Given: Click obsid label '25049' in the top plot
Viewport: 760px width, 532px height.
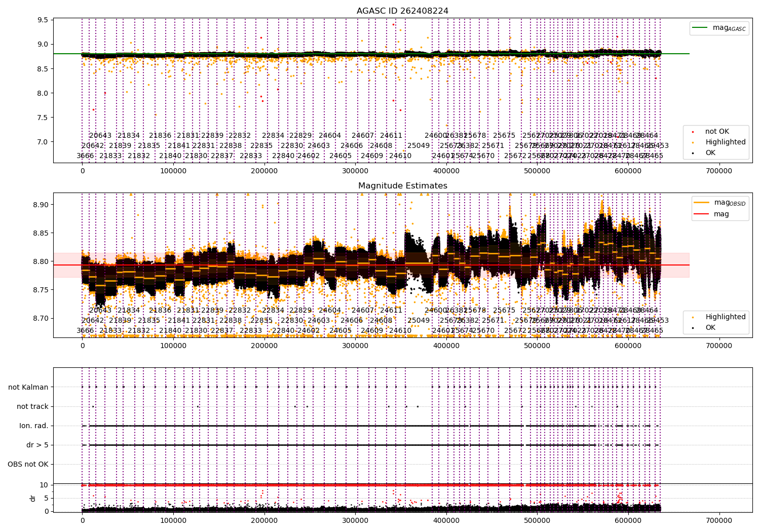Looking at the screenshot, I should (x=419, y=146).
